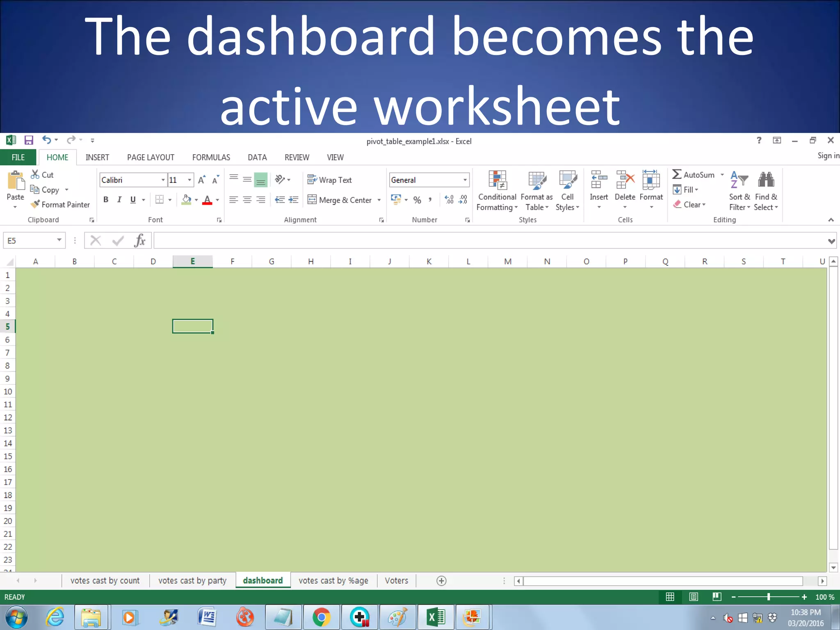This screenshot has width=840, height=630.
Task: Save the workbook with the floppy icon
Action: [29, 141]
